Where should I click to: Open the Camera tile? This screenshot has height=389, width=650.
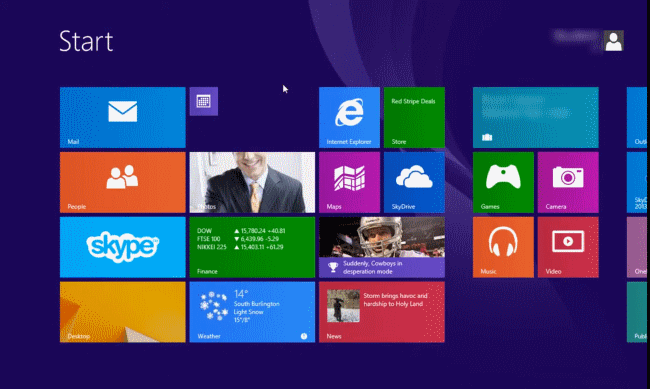568,182
